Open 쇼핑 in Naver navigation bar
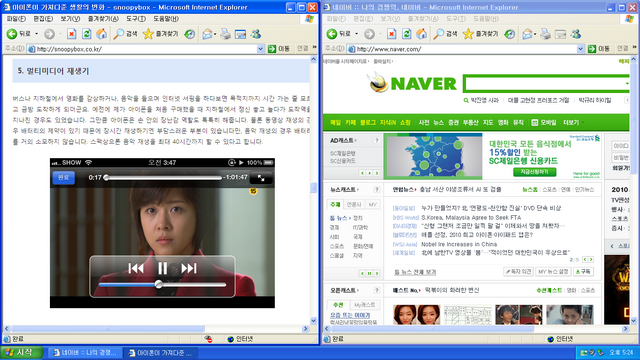The image size is (640, 360). point(405,122)
